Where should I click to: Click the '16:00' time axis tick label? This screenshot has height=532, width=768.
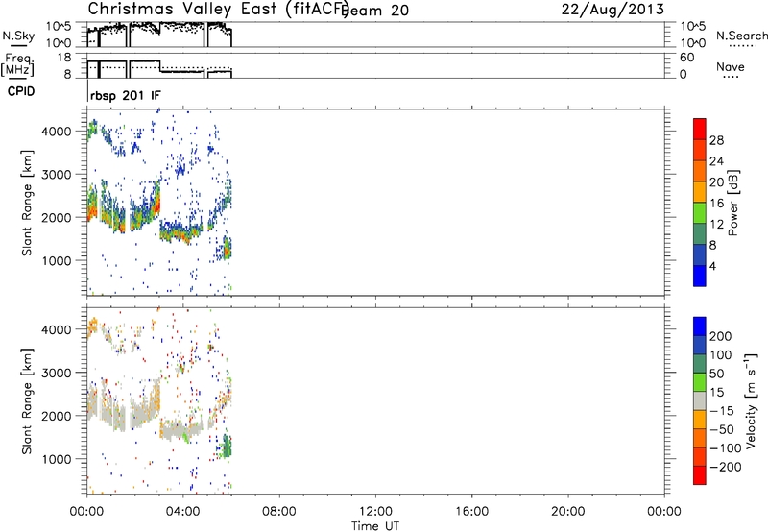(471, 512)
